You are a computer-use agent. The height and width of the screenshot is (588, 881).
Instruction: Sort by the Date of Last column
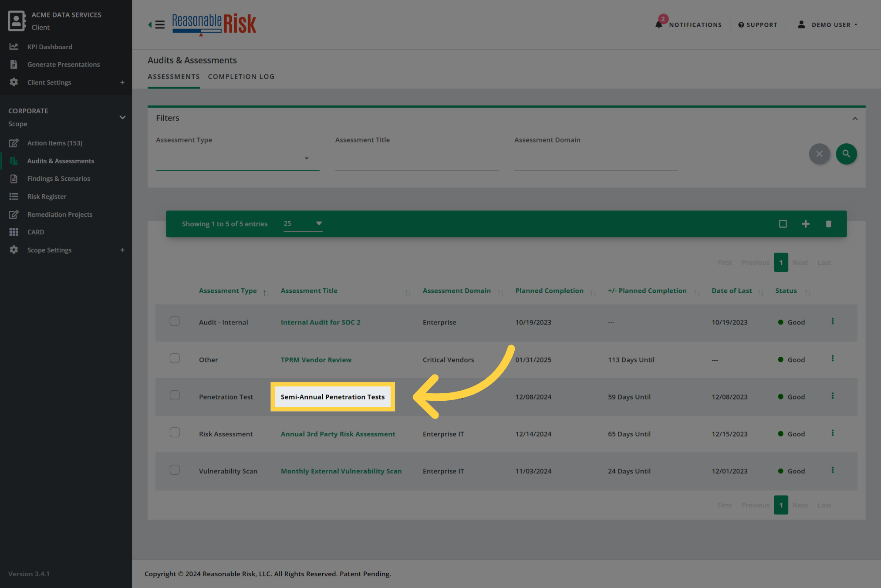[x=732, y=291]
